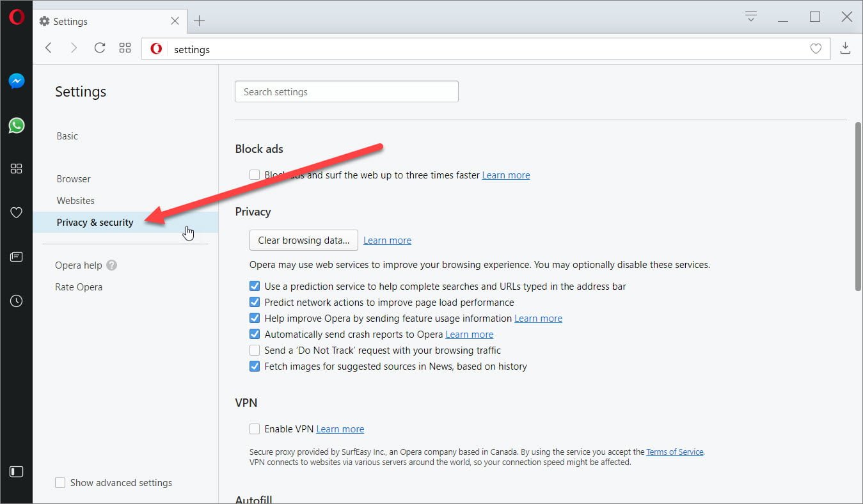Screen dimensions: 863x504
Task: Open Rate Opera link
Action: click(x=79, y=287)
